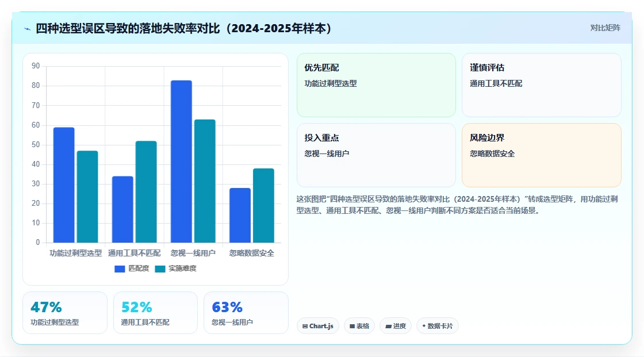Click the description paragraph under the matrix
The height and width of the screenshot is (357, 644).
click(457, 205)
